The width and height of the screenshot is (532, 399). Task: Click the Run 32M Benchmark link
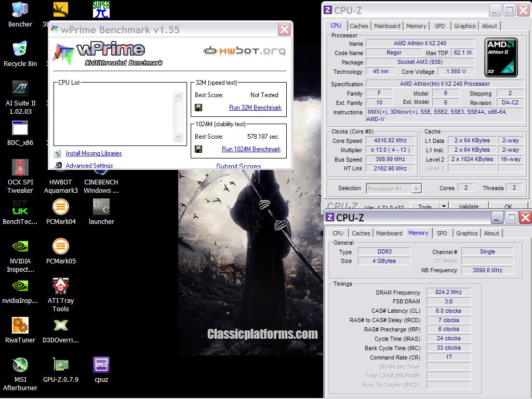point(255,108)
